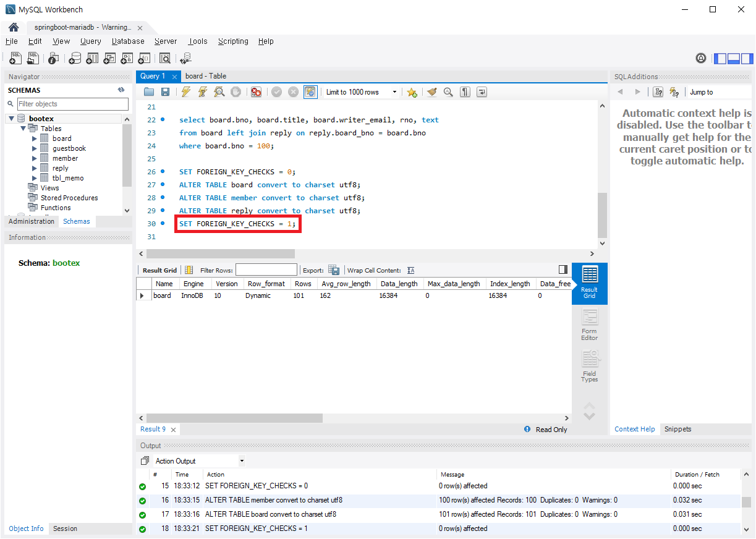Switch to the 'board - Table' tab
Screen dimensions: 756x539
[x=206, y=76]
